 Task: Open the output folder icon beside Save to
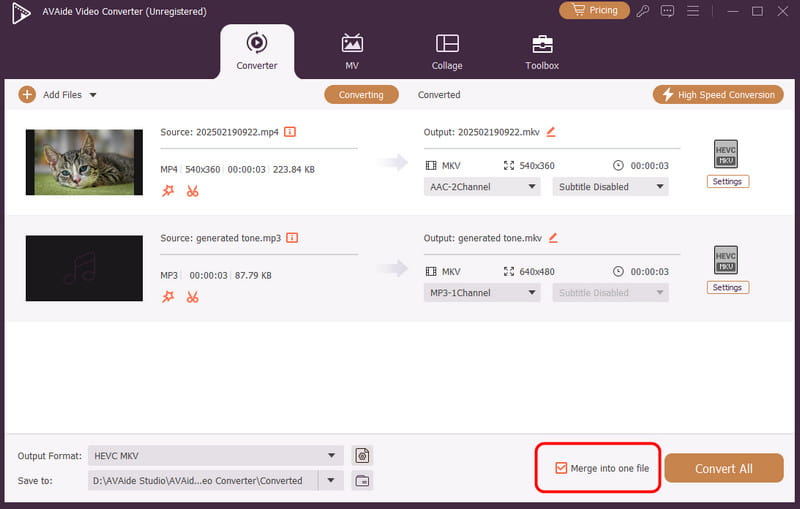pyautogui.click(x=363, y=480)
